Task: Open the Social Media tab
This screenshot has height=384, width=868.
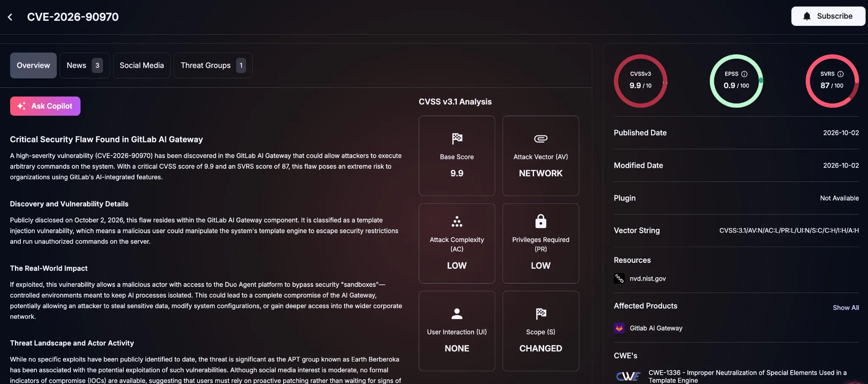Action: 142,65
